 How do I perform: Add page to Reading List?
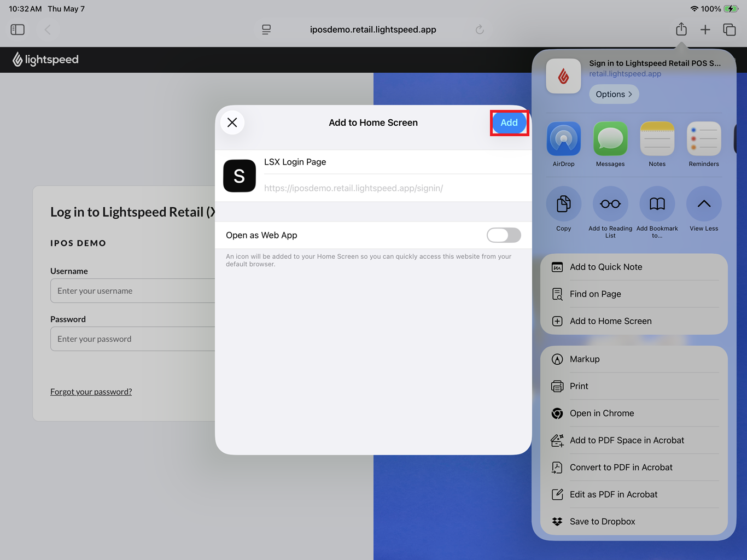(610, 204)
